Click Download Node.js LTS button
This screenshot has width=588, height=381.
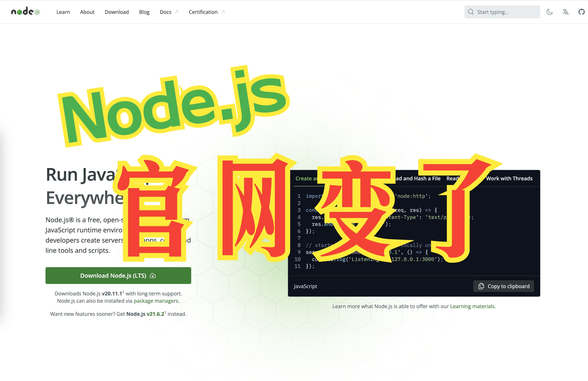click(x=119, y=276)
